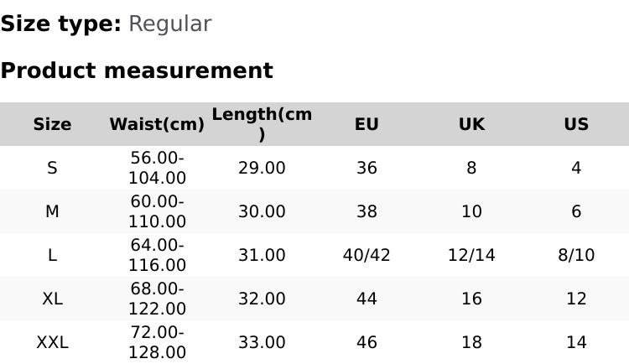This screenshot has width=629, height=364.
Task: Click the Size column header
Action: (52, 124)
